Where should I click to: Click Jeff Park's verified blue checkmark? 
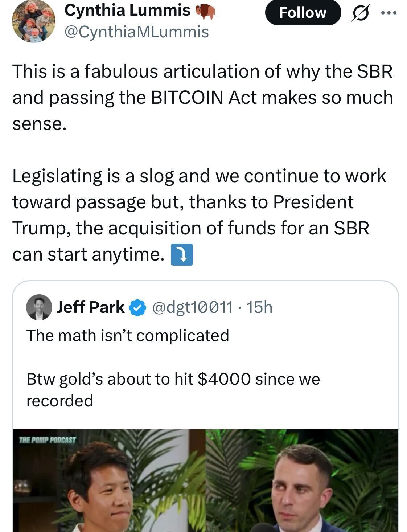tap(138, 308)
